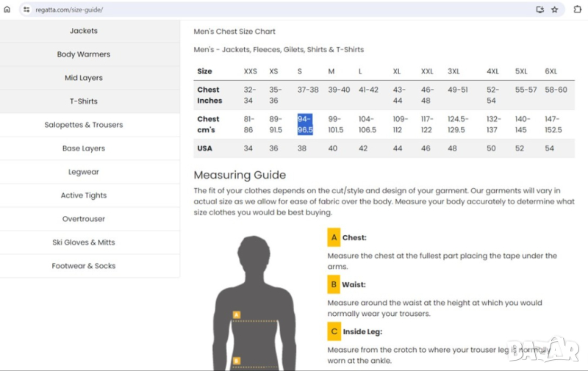Choose the T-Shirts size category

[x=84, y=101]
